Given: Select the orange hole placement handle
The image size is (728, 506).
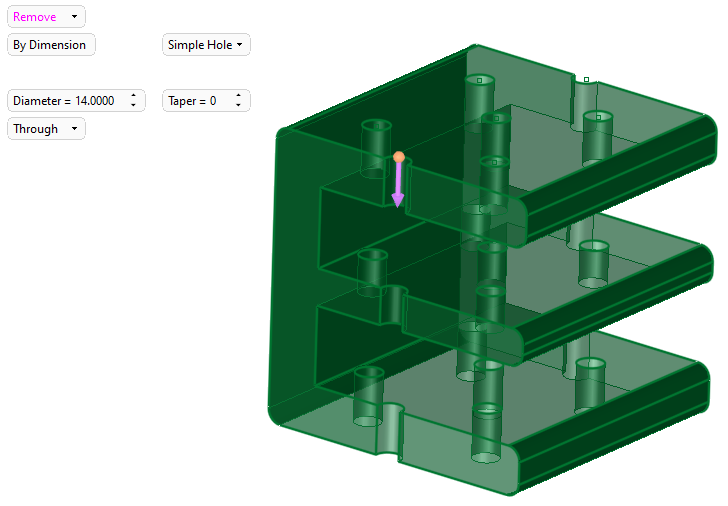Looking at the screenshot, I should pyautogui.click(x=399, y=157).
